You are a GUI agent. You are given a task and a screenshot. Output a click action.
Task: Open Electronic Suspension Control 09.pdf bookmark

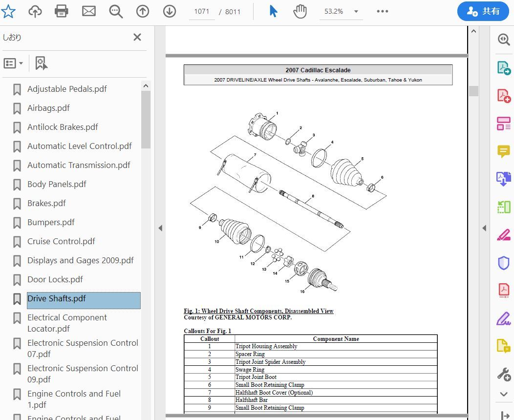[x=83, y=374]
